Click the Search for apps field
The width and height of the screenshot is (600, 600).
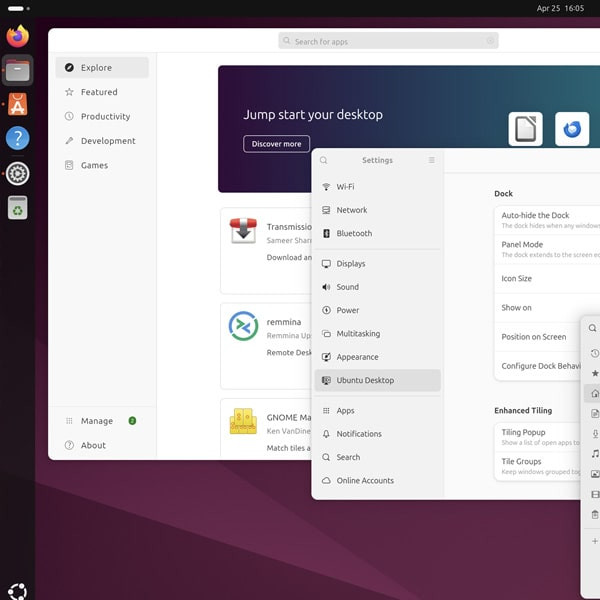coord(388,41)
